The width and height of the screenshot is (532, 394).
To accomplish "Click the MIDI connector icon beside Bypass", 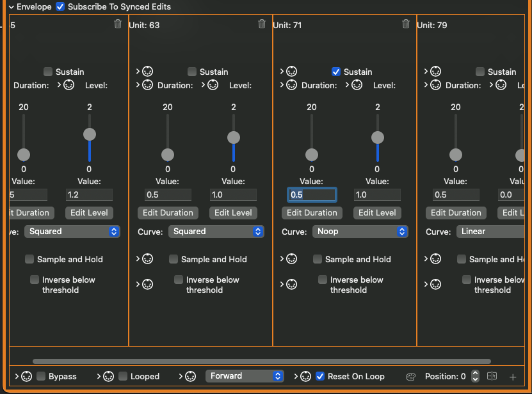I will (27, 377).
